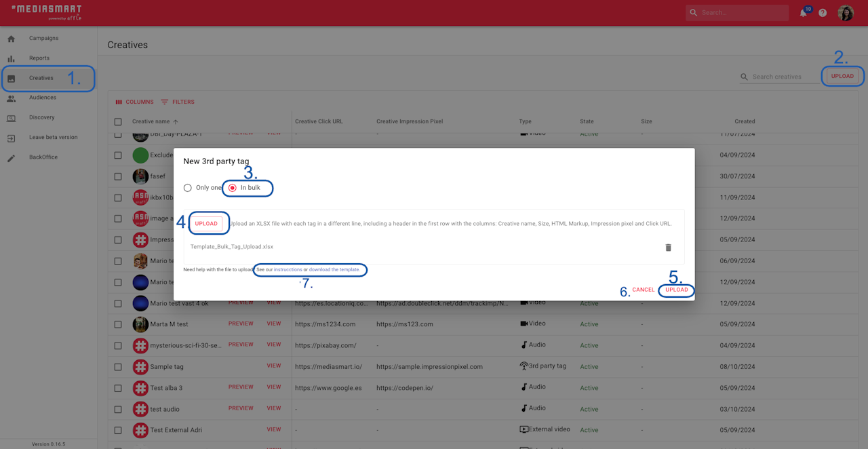Tick the checkbox for Sample tag row
Screen dimensions: 868x449
pyautogui.click(x=118, y=367)
